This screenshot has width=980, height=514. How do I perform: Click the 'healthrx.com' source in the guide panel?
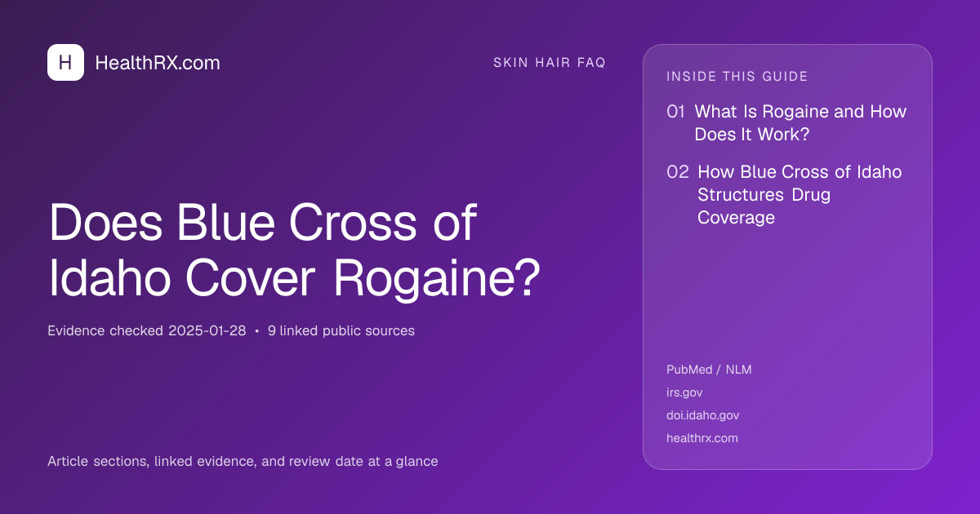tap(702, 438)
